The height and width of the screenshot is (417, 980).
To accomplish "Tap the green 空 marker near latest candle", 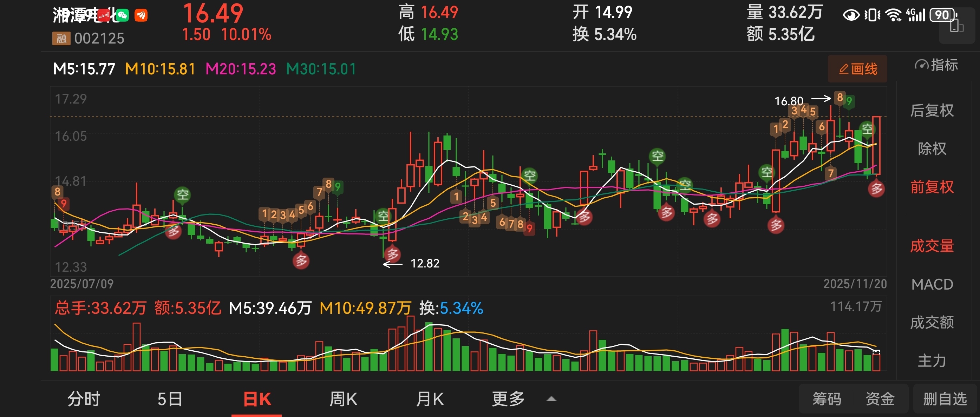I will [867, 129].
